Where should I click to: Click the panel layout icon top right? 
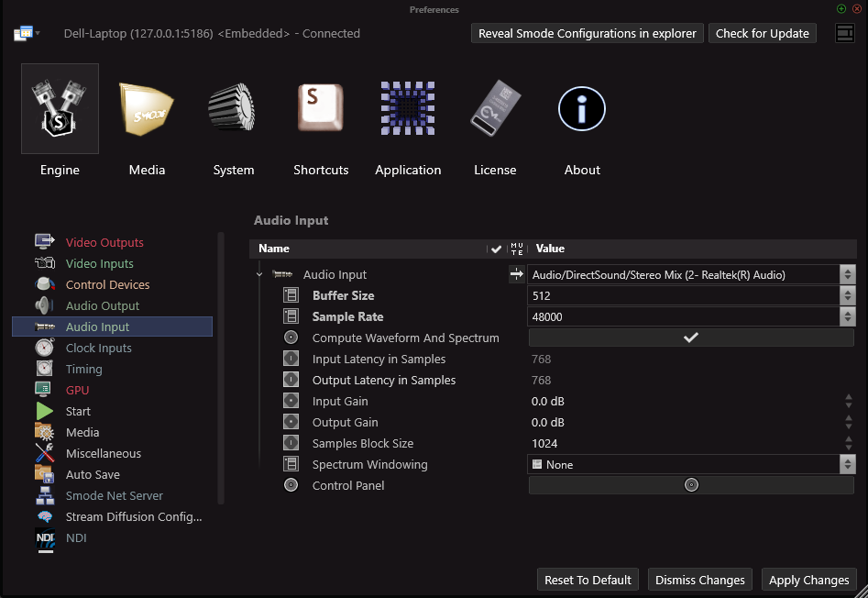(845, 33)
